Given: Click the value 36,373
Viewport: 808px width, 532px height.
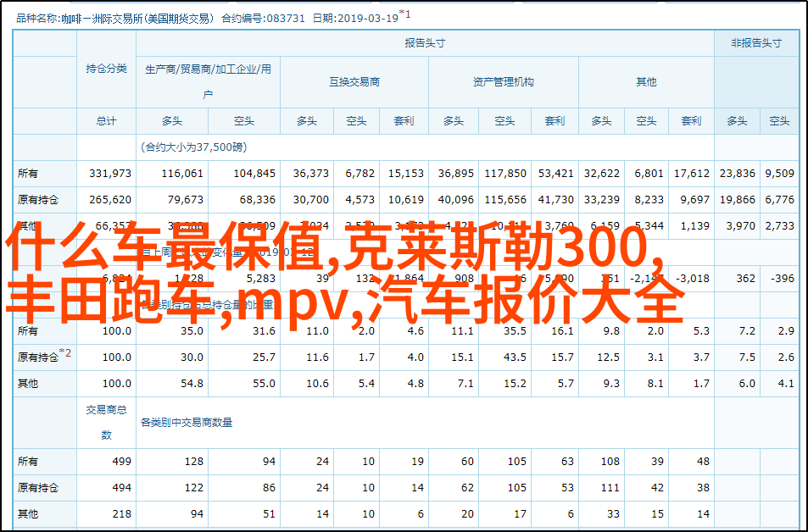Looking at the screenshot, I should pos(310,174).
